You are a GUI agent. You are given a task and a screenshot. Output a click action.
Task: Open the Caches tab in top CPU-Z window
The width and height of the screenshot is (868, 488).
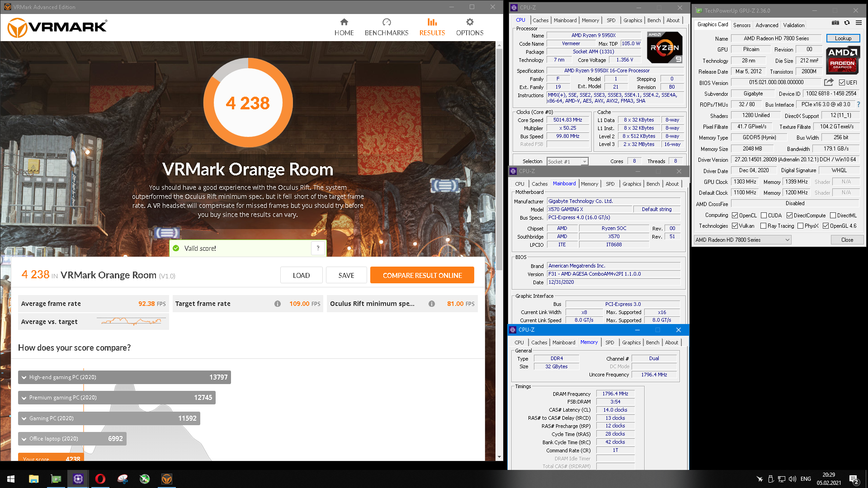point(540,20)
